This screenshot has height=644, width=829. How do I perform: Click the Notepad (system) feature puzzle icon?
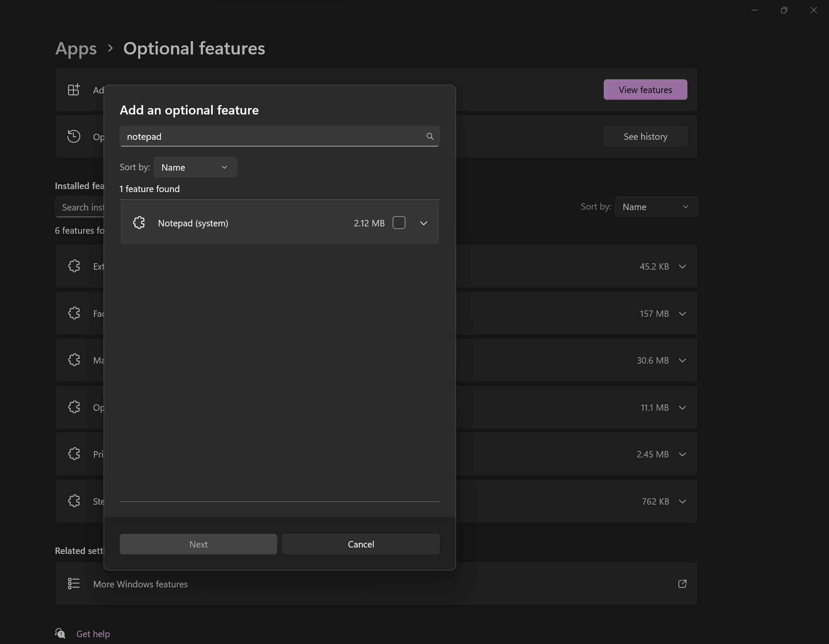pos(139,223)
